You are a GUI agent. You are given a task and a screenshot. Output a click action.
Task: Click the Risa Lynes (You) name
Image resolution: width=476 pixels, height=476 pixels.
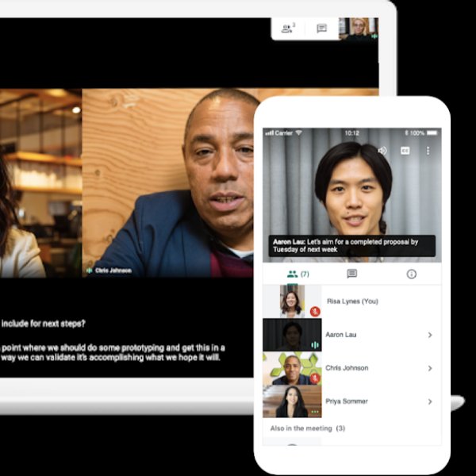pos(351,301)
